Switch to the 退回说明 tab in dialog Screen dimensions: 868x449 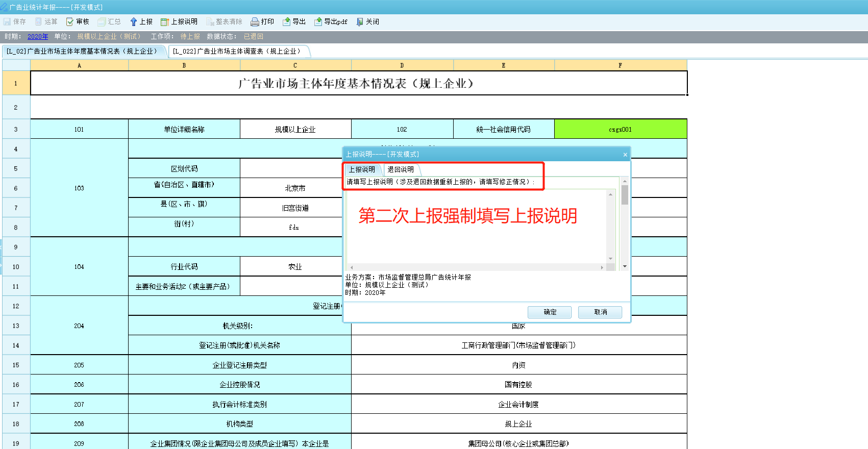pos(401,169)
